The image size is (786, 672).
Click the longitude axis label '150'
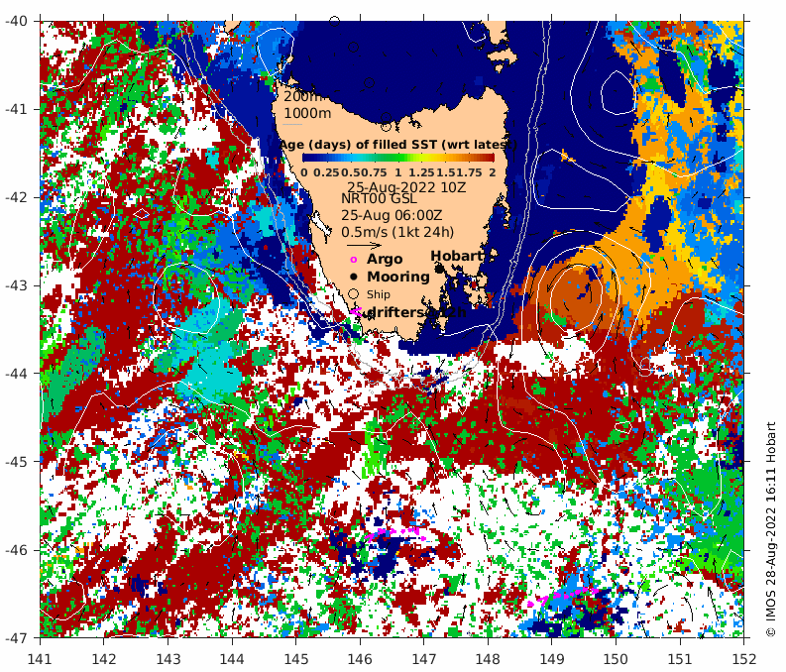[x=616, y=658]
